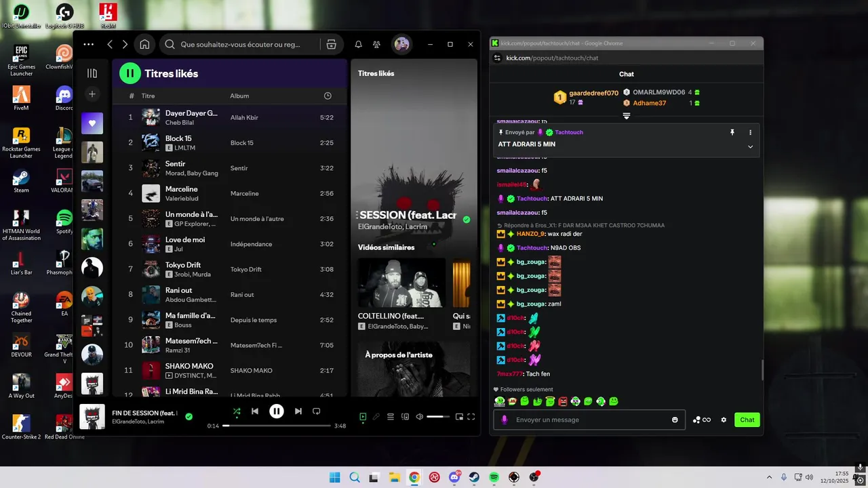Open the pinned message three-dots menu
868x488 pixels.
point(750,132)
